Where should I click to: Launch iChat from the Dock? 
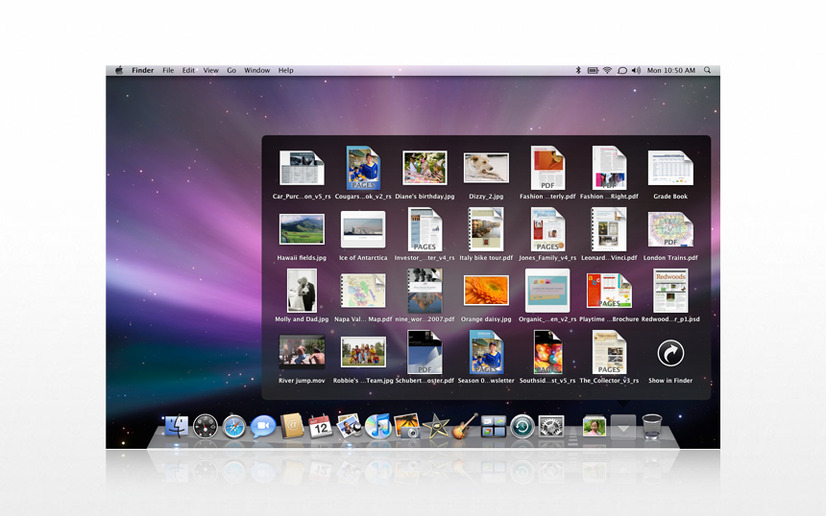pos(263,426)
